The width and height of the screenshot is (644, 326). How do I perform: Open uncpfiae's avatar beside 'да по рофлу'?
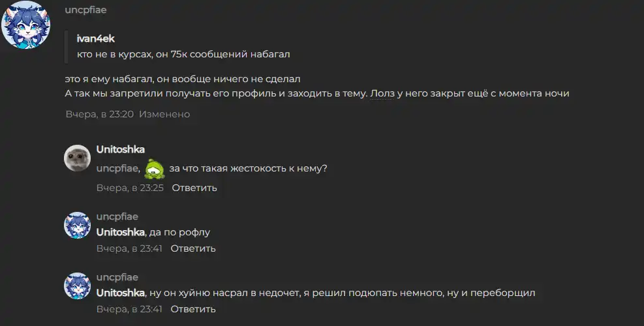tap(77, 225)
